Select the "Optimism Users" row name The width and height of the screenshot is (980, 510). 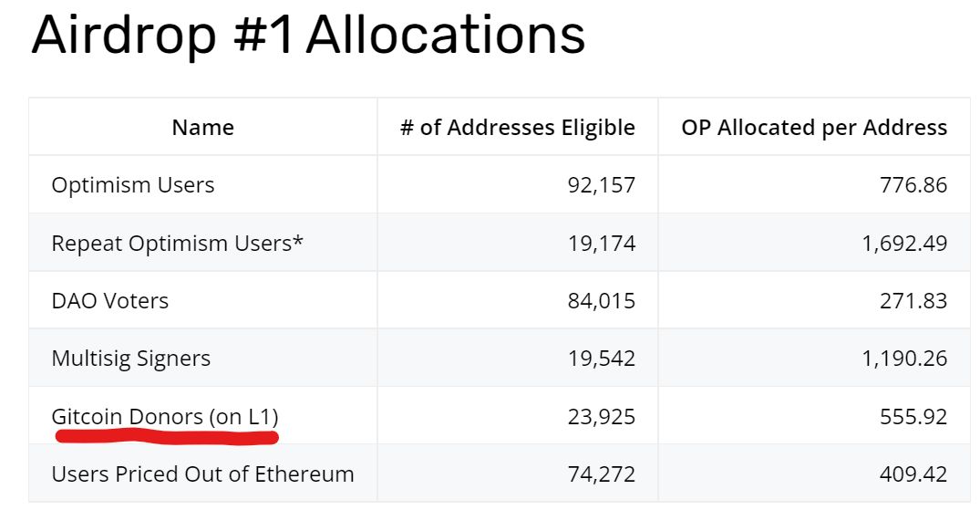tap(133, 185)
